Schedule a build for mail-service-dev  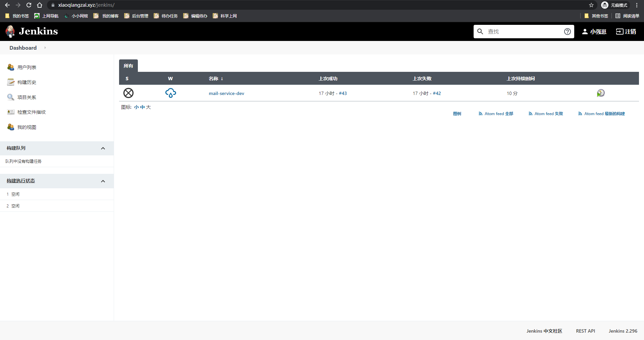[601, 93]
